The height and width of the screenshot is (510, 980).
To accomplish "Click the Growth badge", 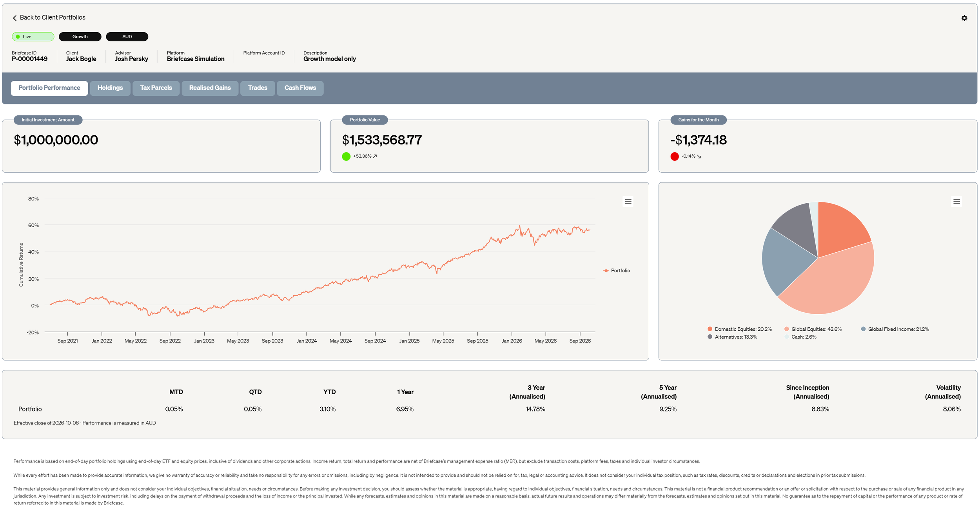I will click(x=80, y=37).
